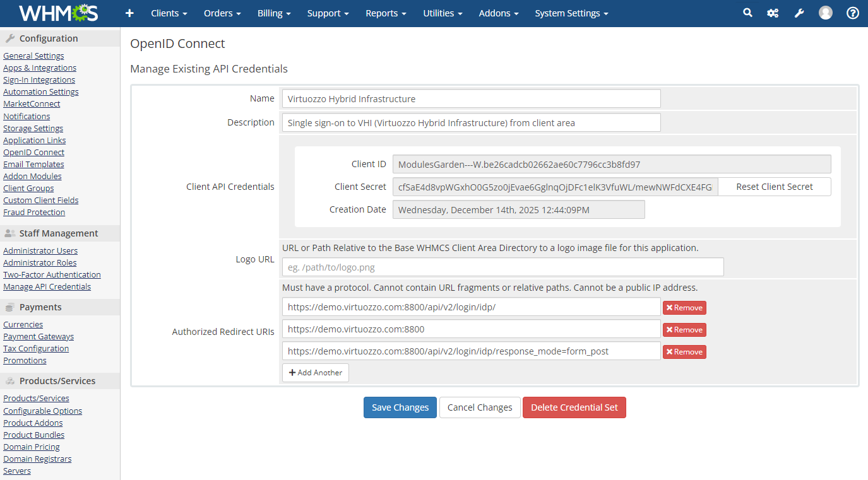Select the Clients menu item

pos(168,13)
